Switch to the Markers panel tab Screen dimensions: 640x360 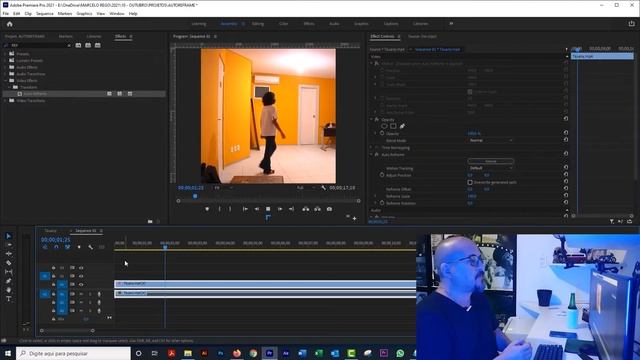tap(65, 36)
